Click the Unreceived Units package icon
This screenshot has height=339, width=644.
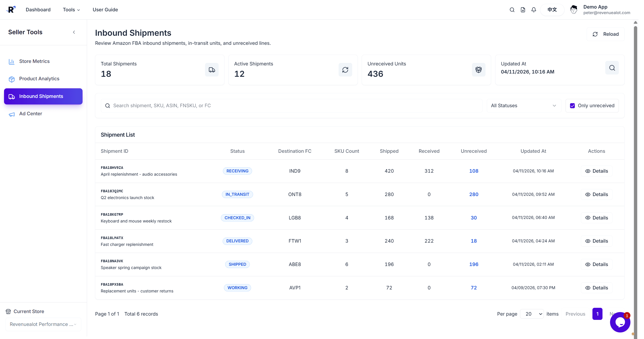point(478,70)
